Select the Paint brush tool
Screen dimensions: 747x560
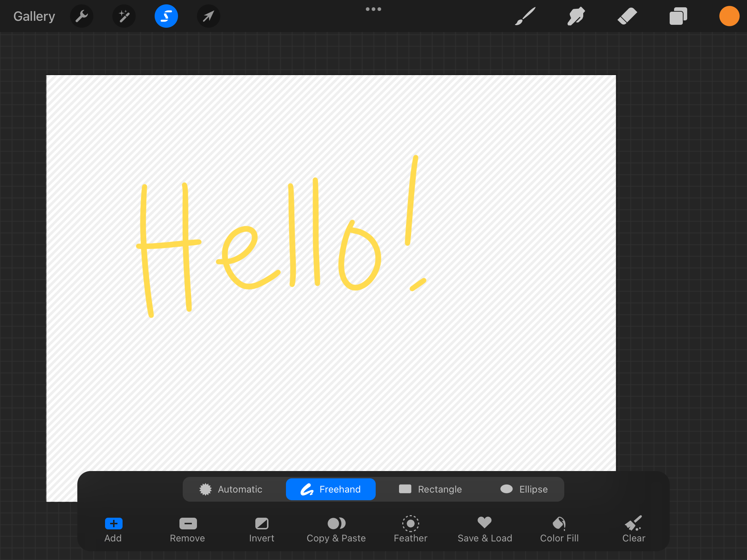pyautogui.click(x=525, y=16)
